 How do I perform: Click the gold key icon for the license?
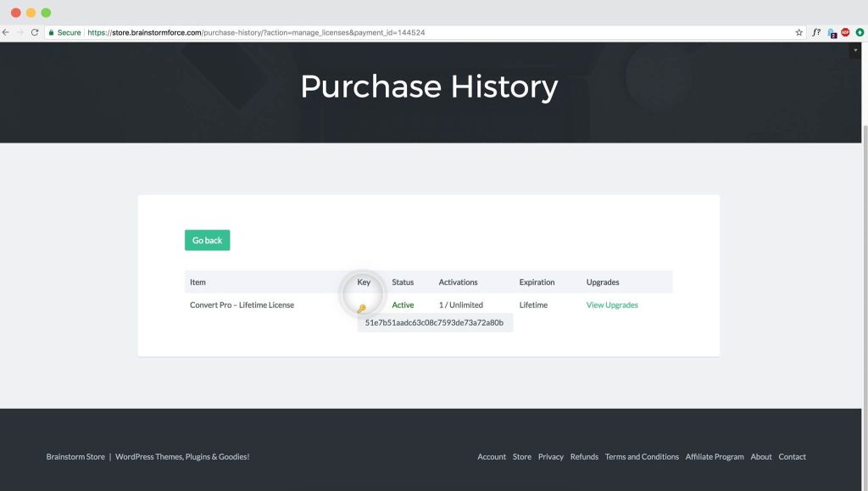(361, 309)
